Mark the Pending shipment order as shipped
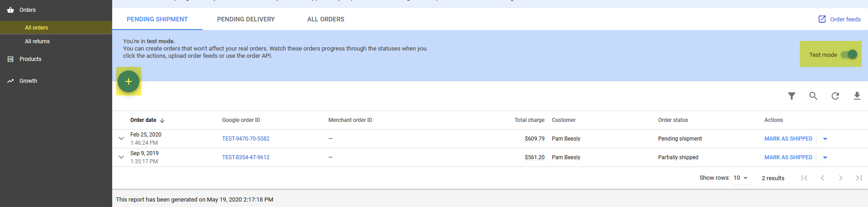 (x=788, y=139)
